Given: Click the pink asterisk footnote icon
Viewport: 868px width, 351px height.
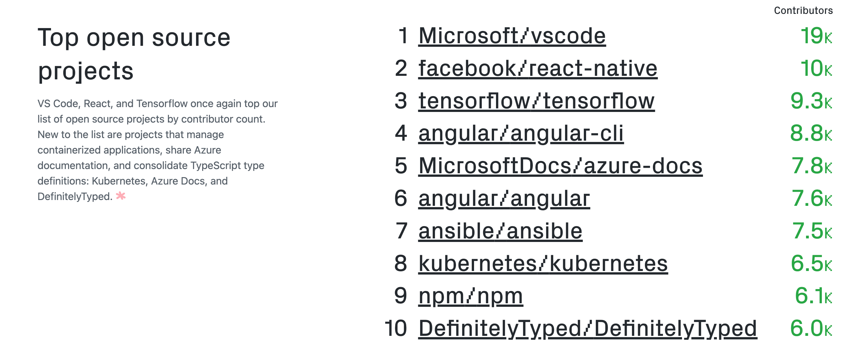Looking at the screenshot, I should pyautogui.click(x=121, y=196).
